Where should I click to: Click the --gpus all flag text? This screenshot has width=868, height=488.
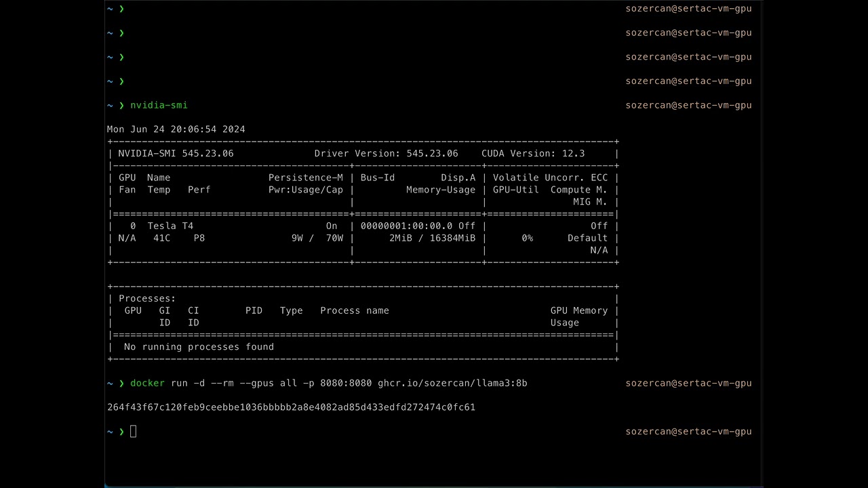pyautogui.click(x=269, y=383)
